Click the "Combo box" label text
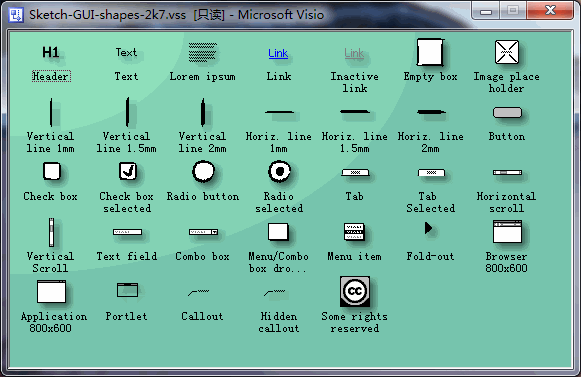The height and width of the screenshot is (377, 581). click(x=202, y=256)
